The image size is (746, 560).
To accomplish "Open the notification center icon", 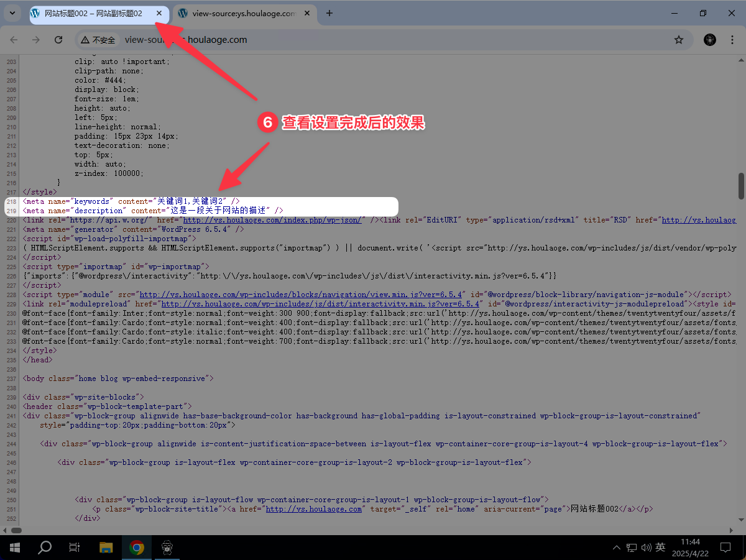I will [x=725, y=548].
